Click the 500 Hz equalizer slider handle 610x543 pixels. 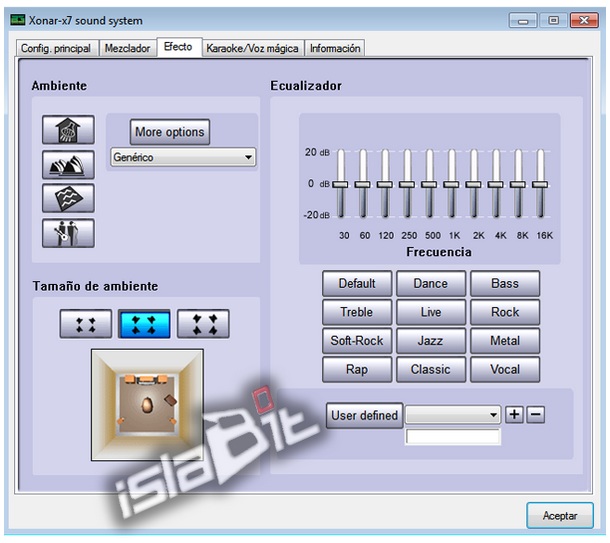tap(429, 184)
